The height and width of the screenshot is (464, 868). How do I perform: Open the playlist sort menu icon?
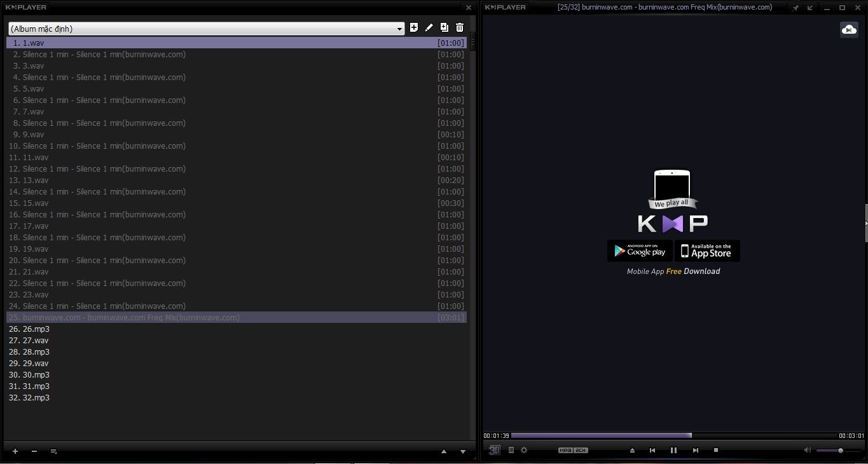54,451
